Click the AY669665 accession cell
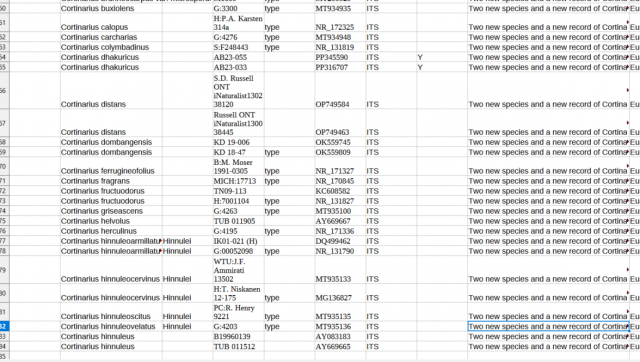The image size is (640, 362). click(340, 346)
